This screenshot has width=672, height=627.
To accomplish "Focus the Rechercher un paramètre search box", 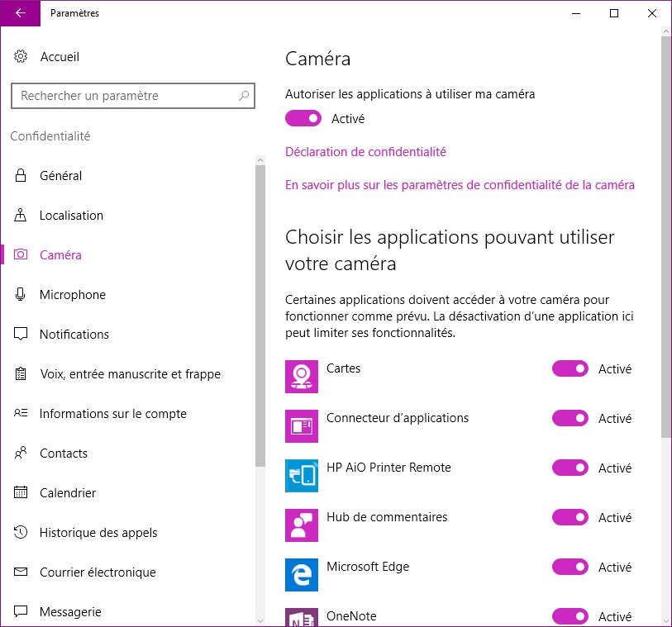I will pos(124,96).
